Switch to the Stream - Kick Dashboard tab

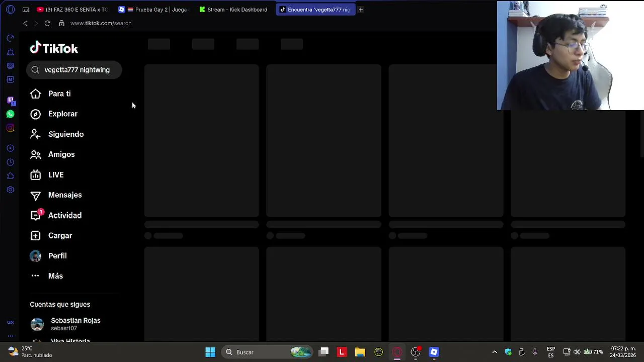(234, 10)
